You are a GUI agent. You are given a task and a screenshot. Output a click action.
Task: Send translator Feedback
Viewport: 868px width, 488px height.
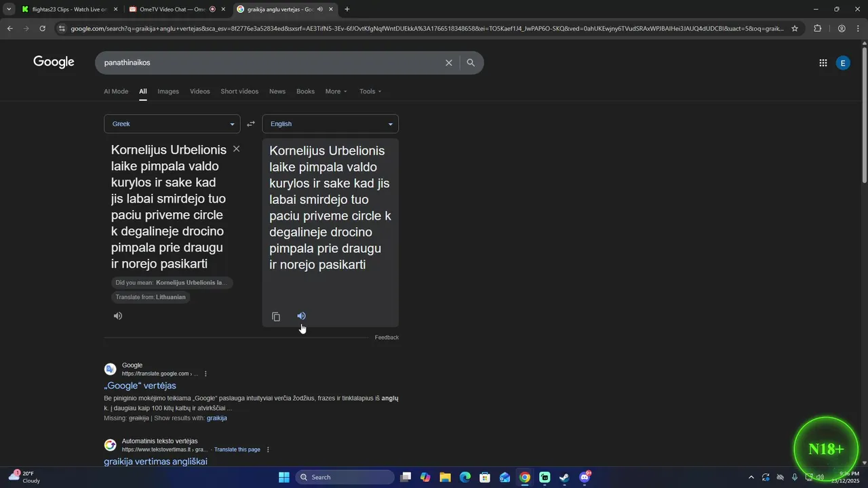(x=387, y=338)
